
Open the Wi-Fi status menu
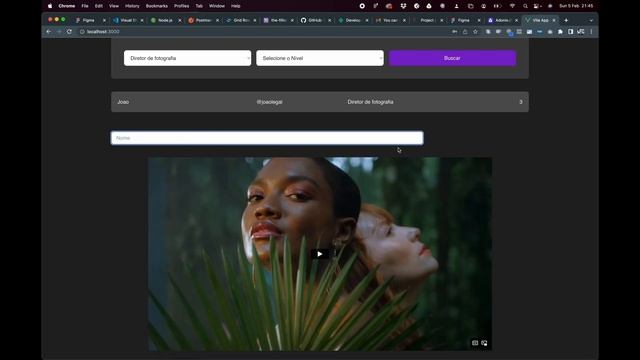[x=512, y=6]
